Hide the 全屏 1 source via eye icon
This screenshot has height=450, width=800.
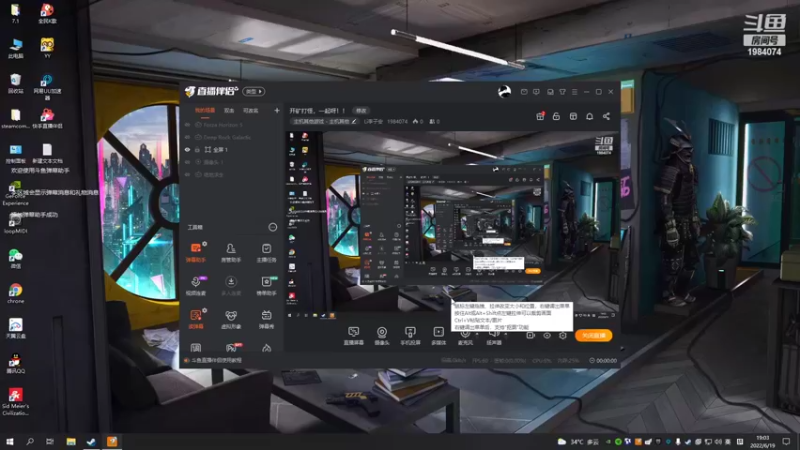click(187, 149)
